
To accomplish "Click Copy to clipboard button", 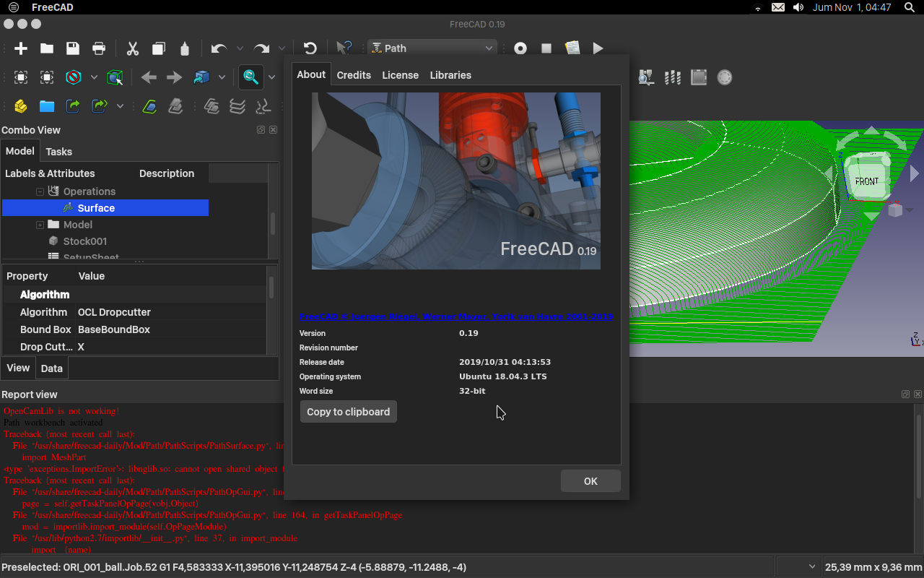I will 349,412.
